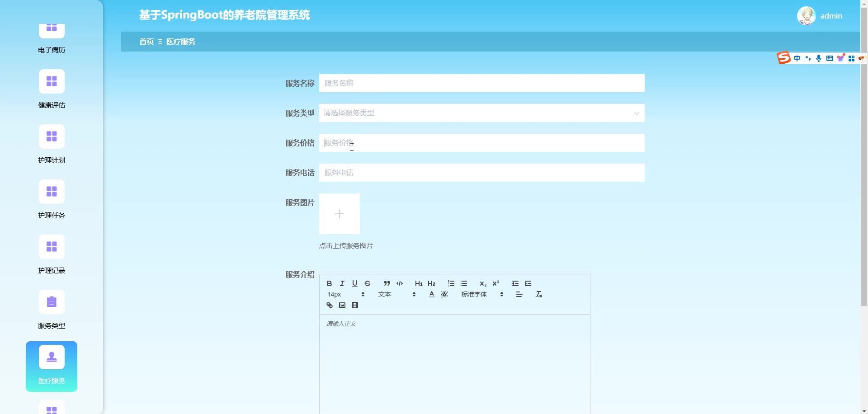Insert a hyperlink in the editor
This screenshot has width=868, height=414.
coord(330,305)
